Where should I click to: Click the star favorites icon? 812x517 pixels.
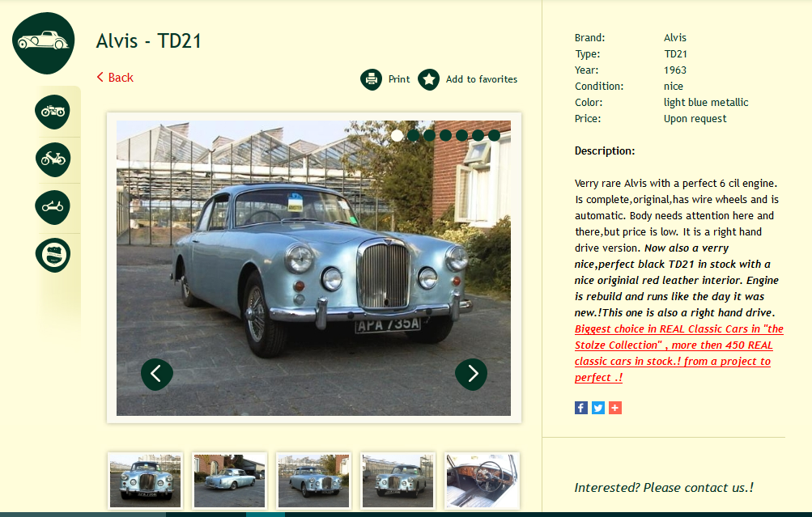(429, 79)
